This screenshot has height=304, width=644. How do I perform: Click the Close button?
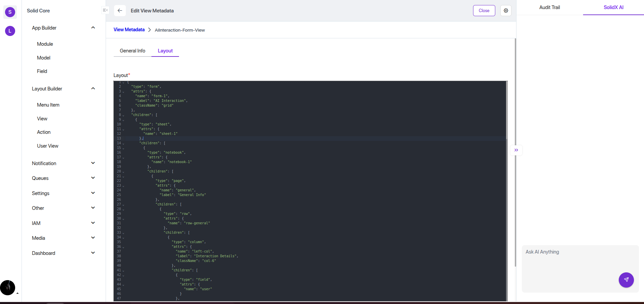(484, 10)
